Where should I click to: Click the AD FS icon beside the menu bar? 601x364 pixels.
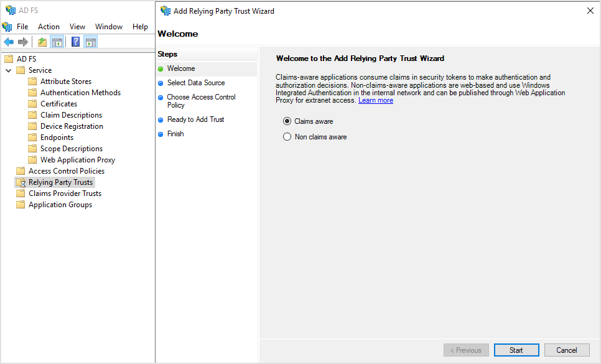[6, 26]
